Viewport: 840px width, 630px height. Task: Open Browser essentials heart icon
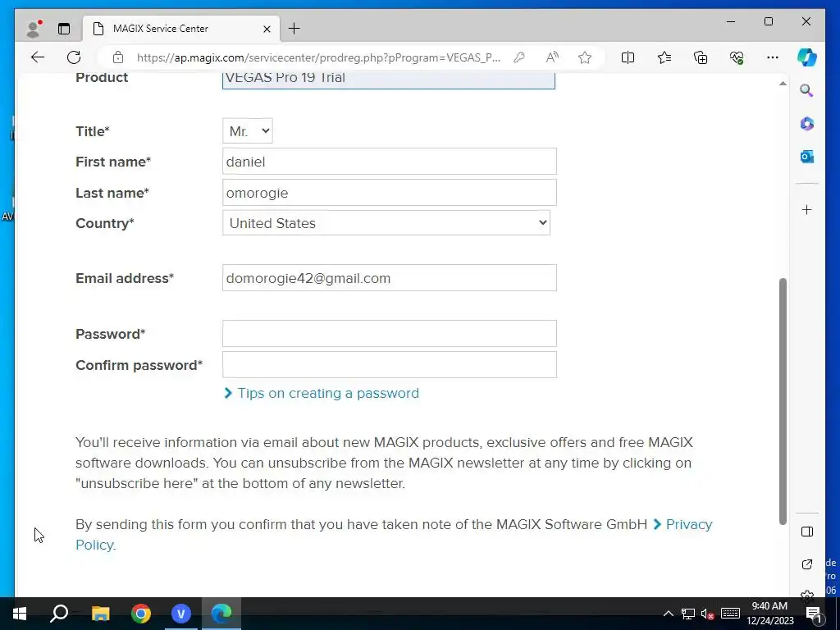pos(737,57)
